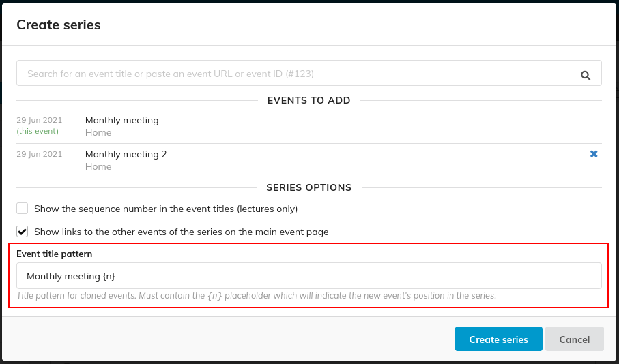Click the magnifying glass search icon

(586, 76)
